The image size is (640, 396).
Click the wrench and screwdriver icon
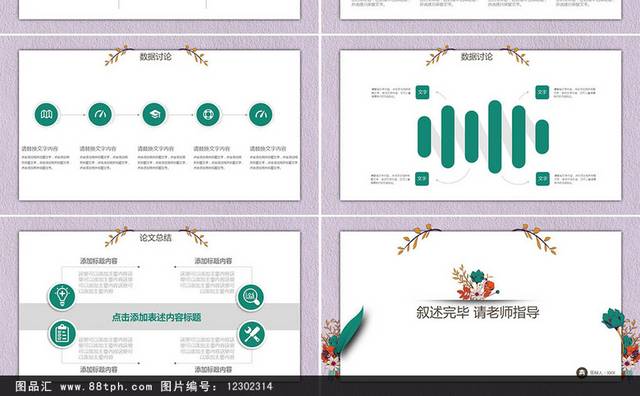251,335
